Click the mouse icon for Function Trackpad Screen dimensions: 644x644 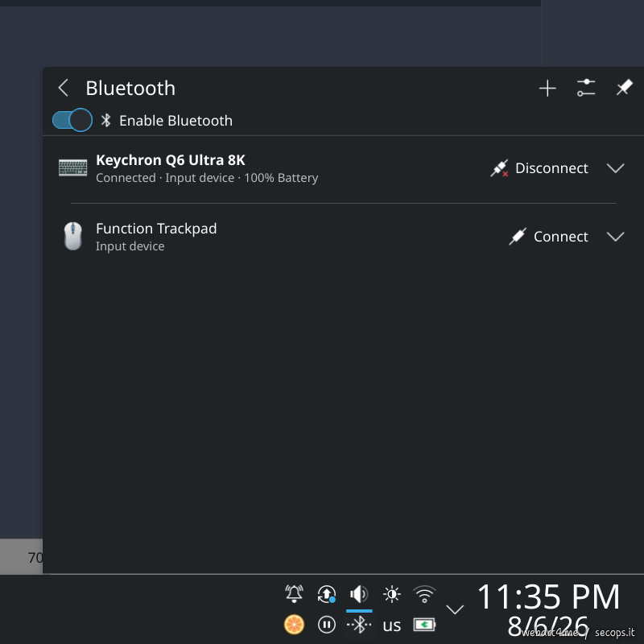tap(72, 236)
